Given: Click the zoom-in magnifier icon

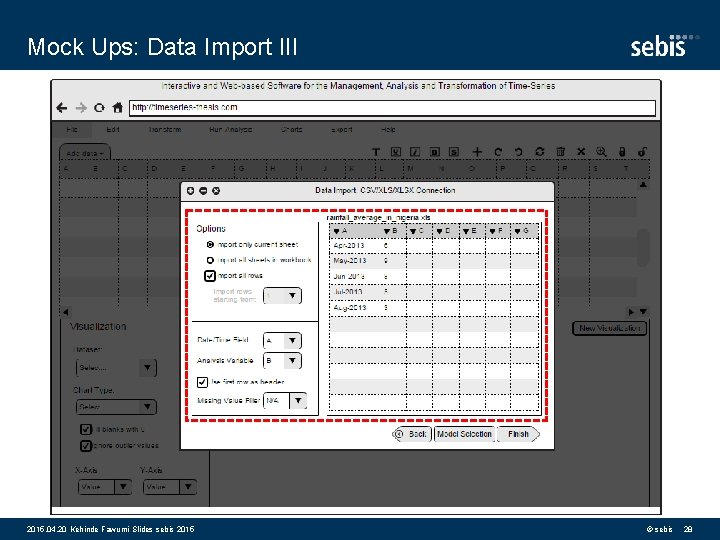Looking at the screenshot, I should (601, 152).
